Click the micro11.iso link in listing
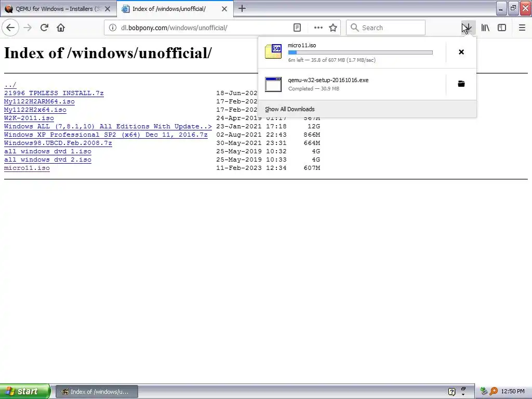Image resolution: width=532 pixels, height=399 pixels. pos(27,168)
